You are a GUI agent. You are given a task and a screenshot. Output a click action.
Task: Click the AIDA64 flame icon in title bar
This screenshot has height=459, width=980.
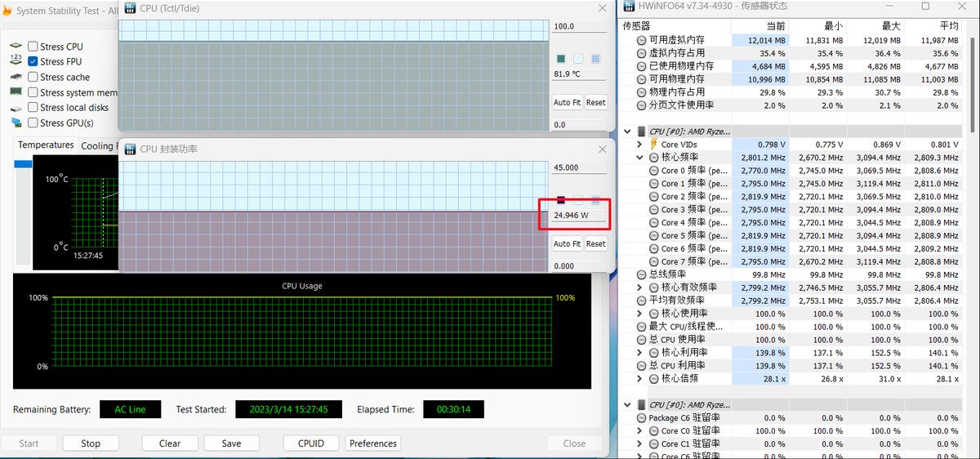pos(7,11)
